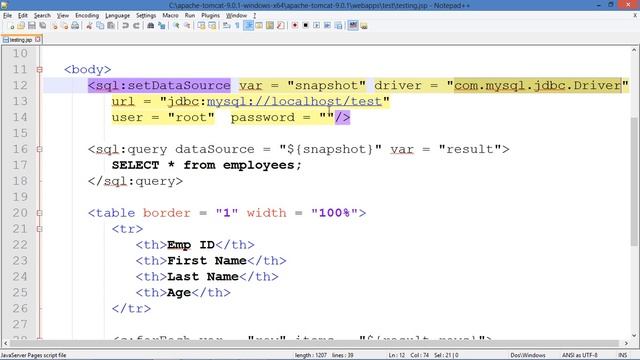Redo the edit via toolbar
This screenshot has height=360, width=640.
click(x=136, y=26)
